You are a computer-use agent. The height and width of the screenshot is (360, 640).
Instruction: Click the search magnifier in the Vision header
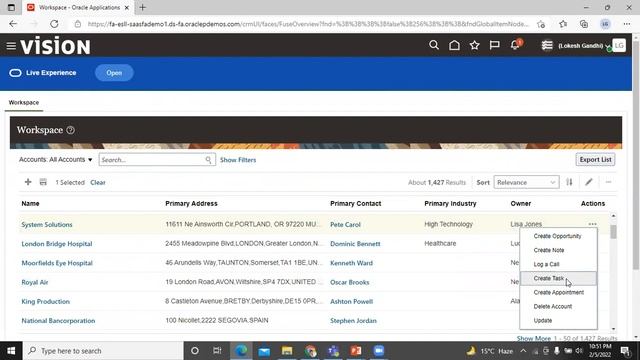pyautogui.click(x=434, y=45)
